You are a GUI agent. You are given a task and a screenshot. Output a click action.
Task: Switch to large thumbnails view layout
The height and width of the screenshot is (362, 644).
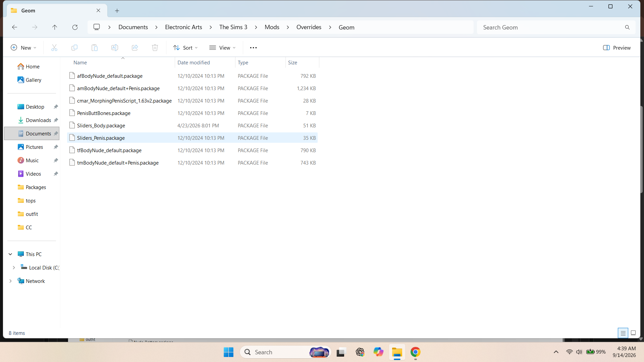point(633,333)
